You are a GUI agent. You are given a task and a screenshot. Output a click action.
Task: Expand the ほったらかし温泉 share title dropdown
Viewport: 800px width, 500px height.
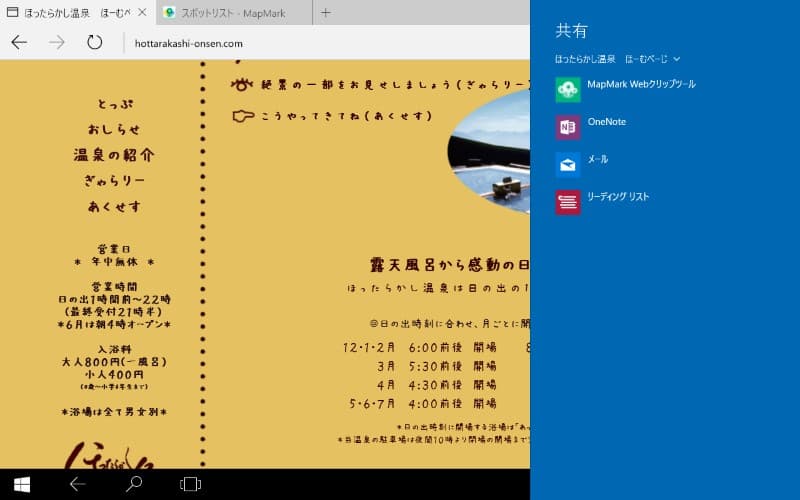click(677, 59)
